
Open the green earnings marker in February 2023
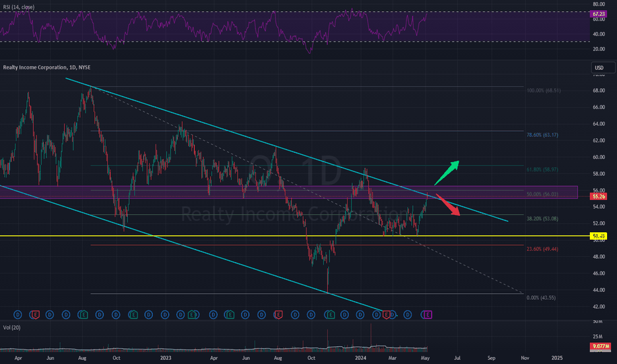(191, 314)
